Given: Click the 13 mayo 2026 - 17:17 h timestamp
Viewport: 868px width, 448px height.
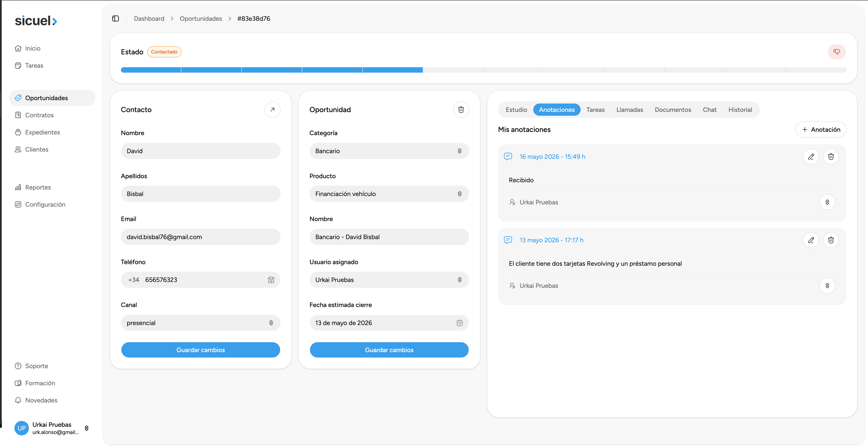Looking at the screenshot, I should click(x=551, y=240).
